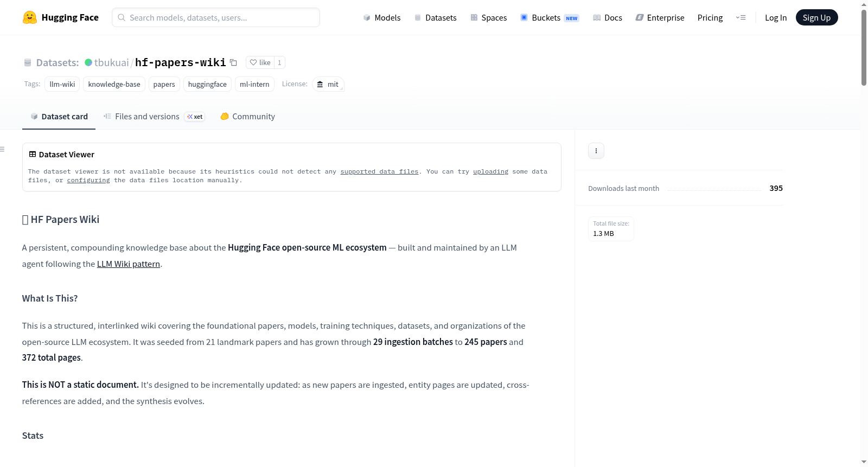Click the Dataset Viewer table icon
The height and width of the screenshot is (467, 868).
(x=33, y=155)
